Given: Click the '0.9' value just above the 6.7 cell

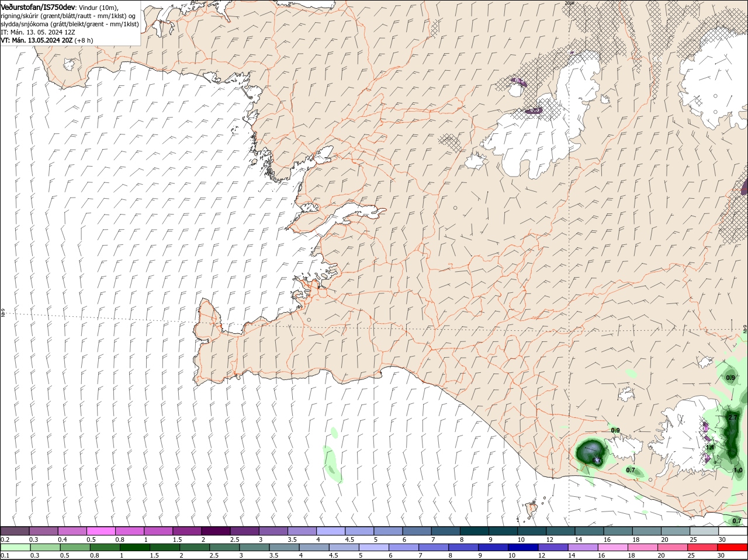Looking at the screenshot, I should [615, 430].
